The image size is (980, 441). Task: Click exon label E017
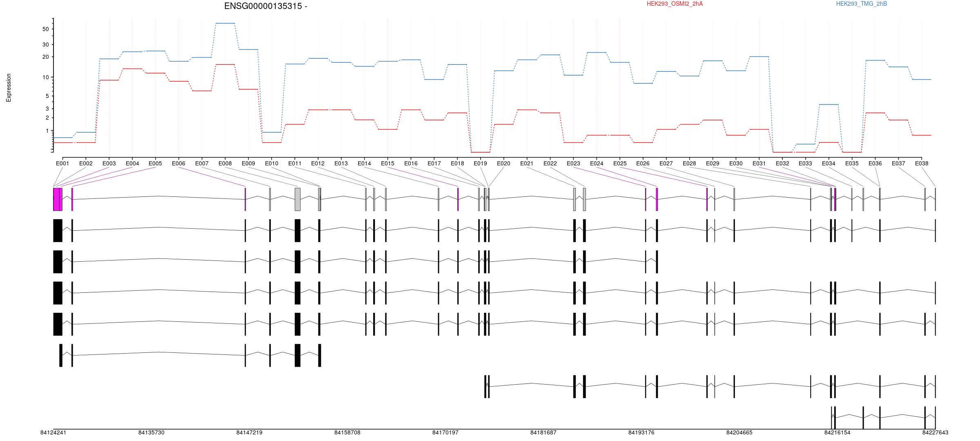point(434,163)
